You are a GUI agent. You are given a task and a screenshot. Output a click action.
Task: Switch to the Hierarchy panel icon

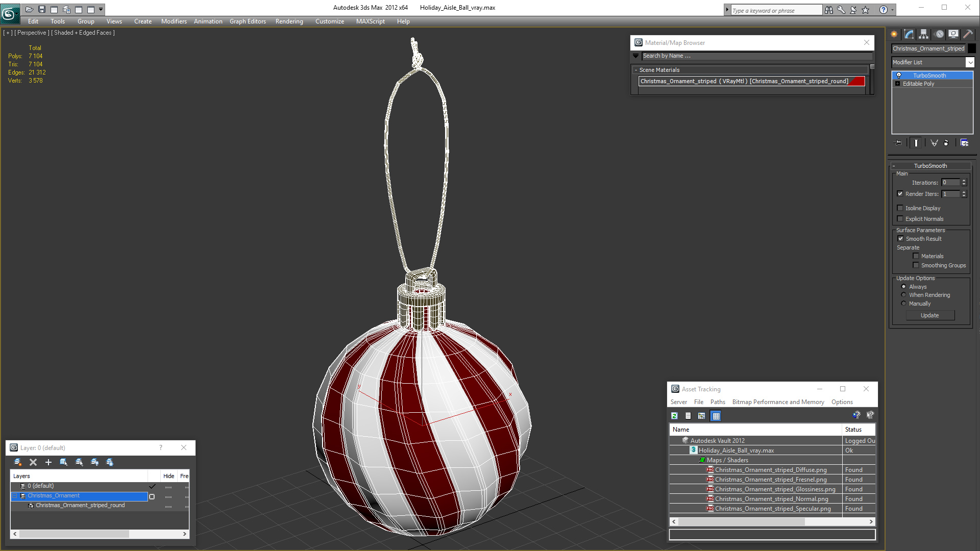(924, 34)
